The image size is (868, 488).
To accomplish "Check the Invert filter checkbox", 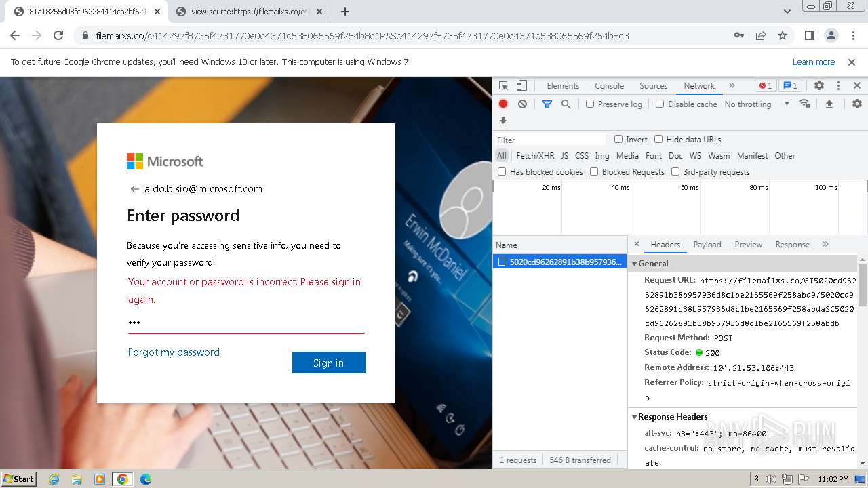I will tap(618, 139).
